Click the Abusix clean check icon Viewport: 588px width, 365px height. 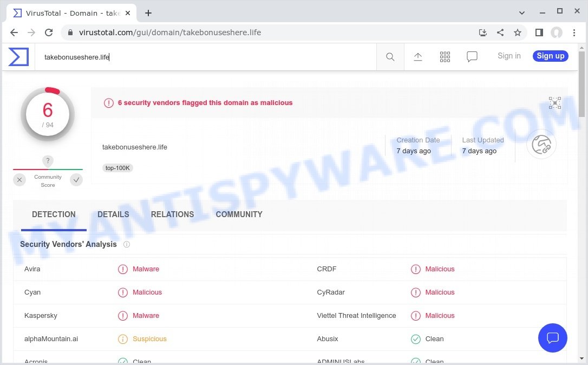point(415,339)
